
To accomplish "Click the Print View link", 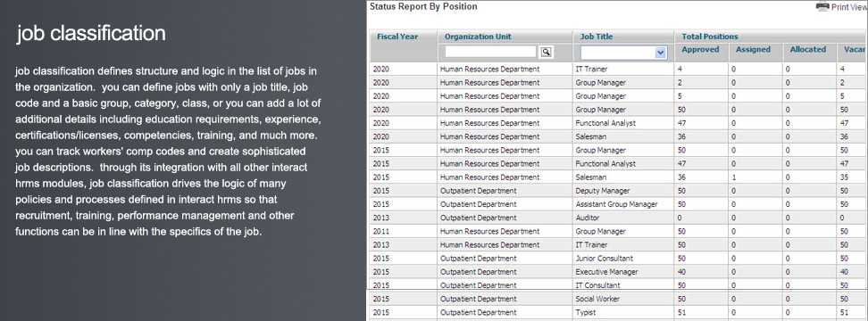I will (x=848, y=7).
